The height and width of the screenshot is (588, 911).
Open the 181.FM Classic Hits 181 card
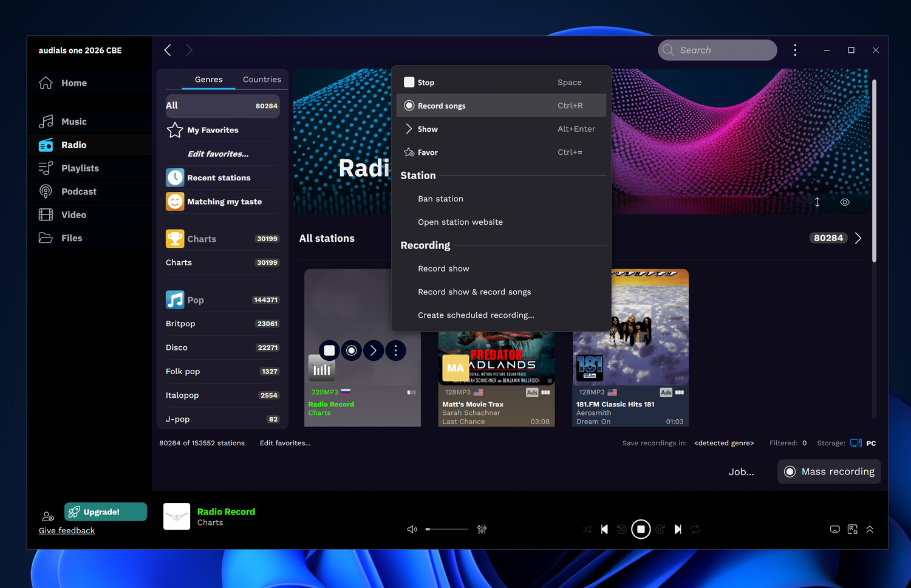pos(630,347)
